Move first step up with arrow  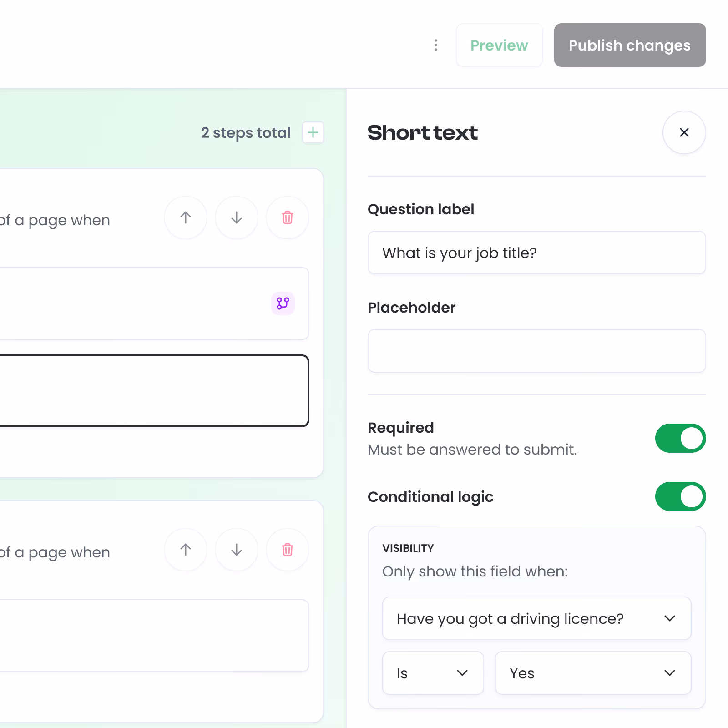(x=186, y=217)
